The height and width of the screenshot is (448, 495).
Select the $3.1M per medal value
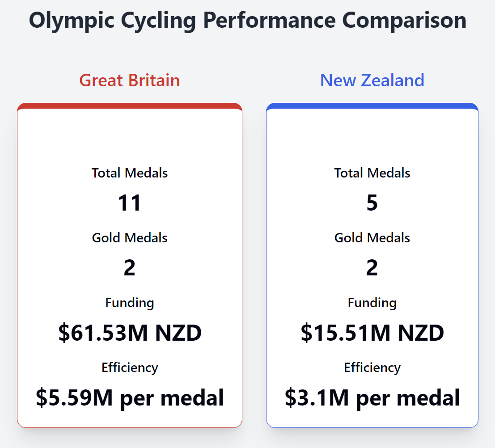click(x=372, y=398)
